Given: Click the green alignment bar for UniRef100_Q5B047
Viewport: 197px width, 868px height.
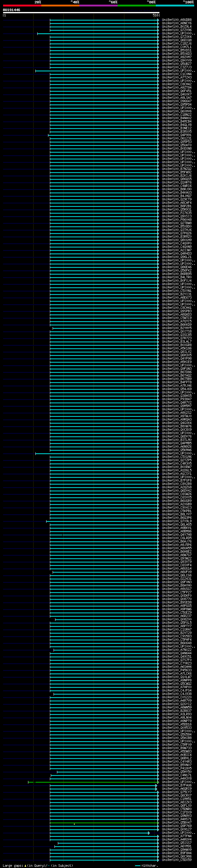Looking at the screenshot, I should coord(104,823).
